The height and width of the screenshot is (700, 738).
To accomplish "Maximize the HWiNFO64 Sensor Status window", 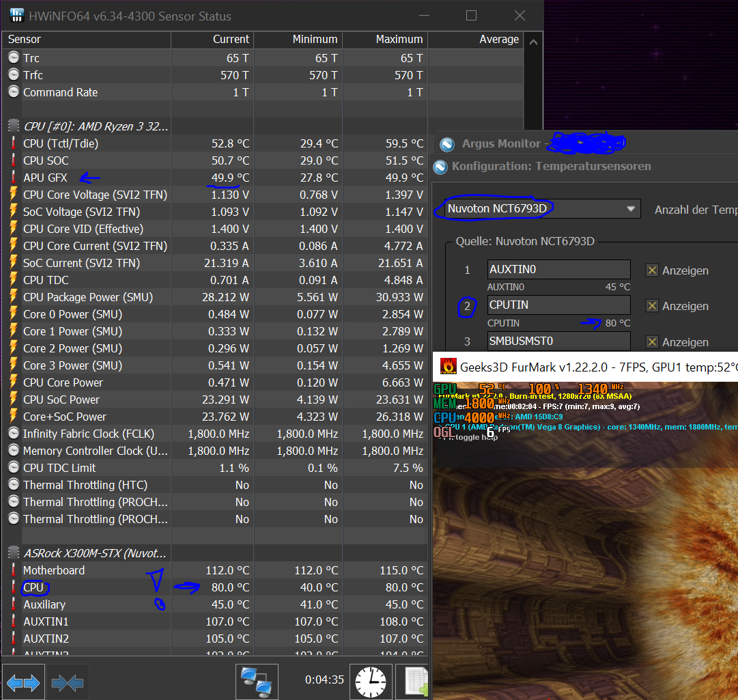I will 471,16.
